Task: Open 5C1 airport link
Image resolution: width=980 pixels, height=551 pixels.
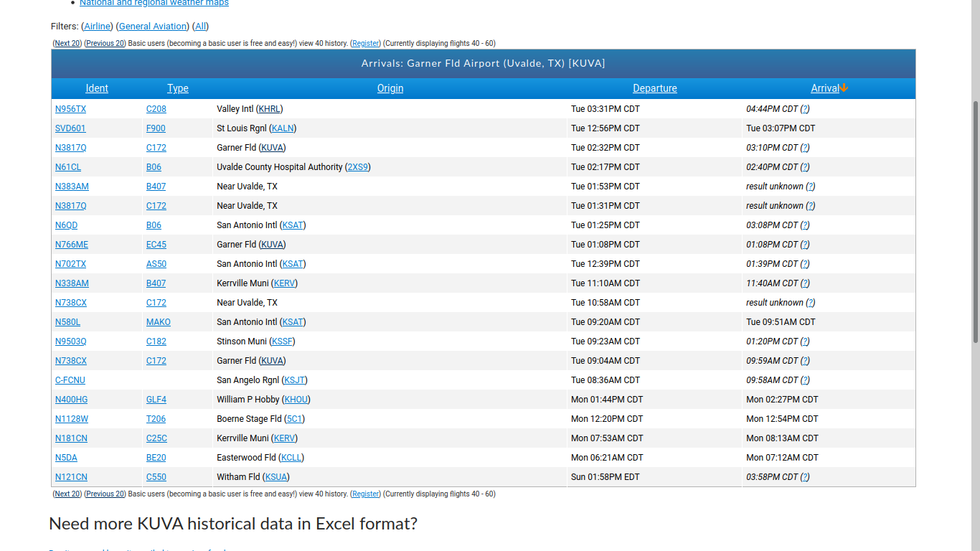Action: (294, 419)
